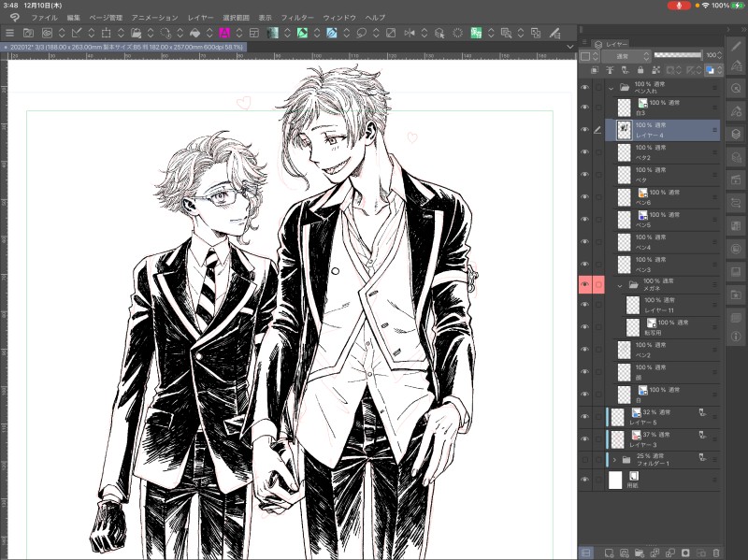This screenshot has height=560, width=748.
Task: Open the starred folder dock icon
Action: (736, 294)
